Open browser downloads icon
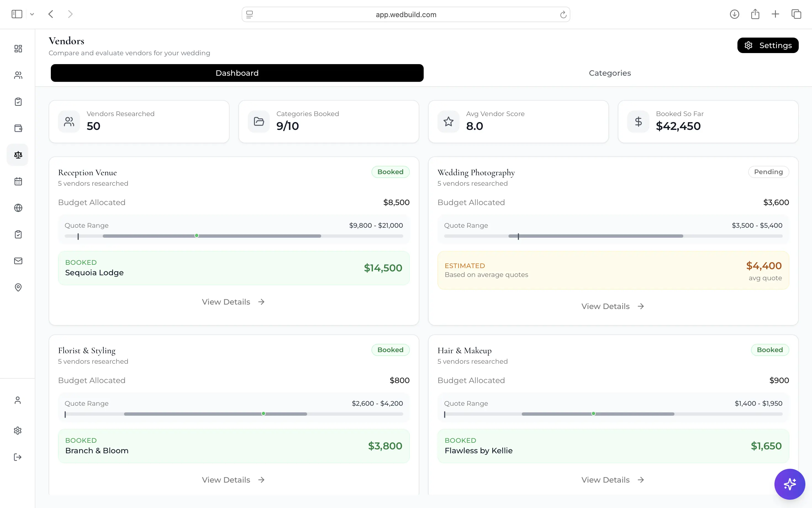Image resolution: width=812 pixels, height=508 pixels. pyautogui.click(x=734, y=14)
